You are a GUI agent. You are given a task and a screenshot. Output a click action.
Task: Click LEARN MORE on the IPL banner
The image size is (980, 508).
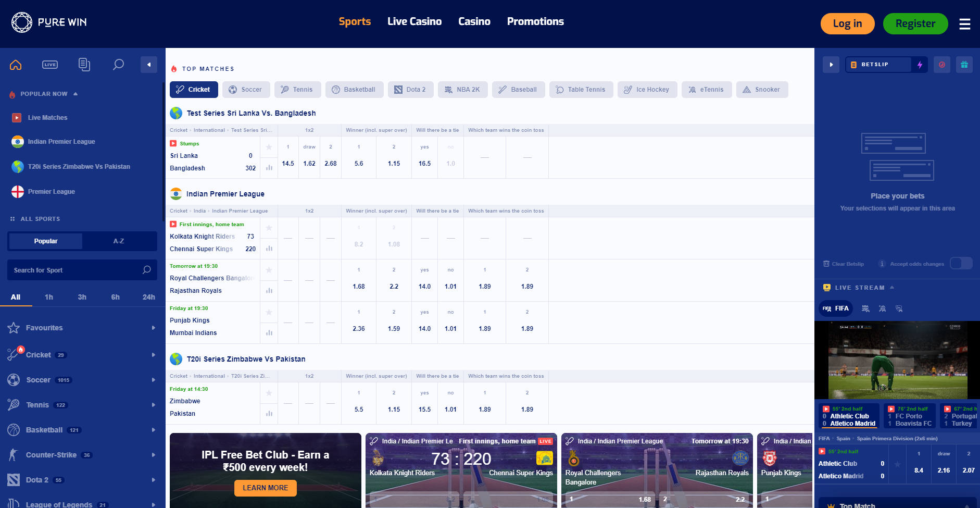266,488
